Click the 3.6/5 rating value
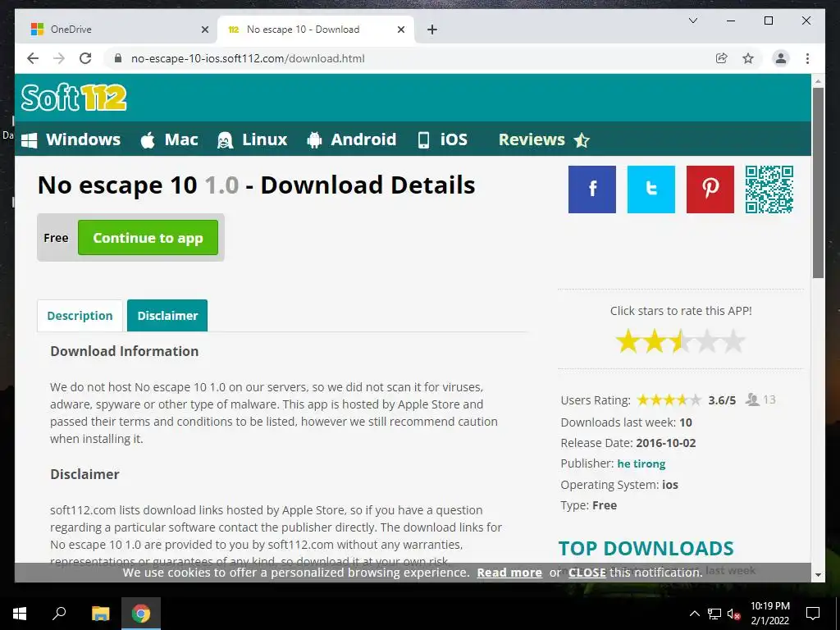840x630 pixels. tap(722, 400)
